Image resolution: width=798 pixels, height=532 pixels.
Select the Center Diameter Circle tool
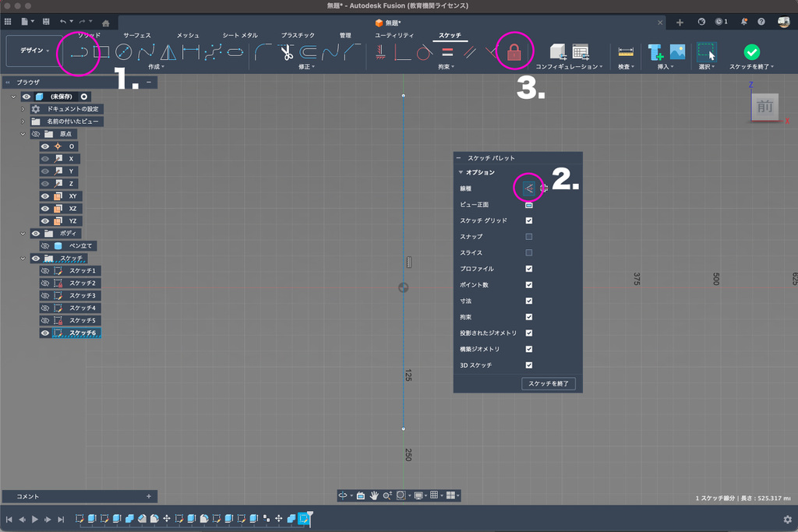pos(123,53)
